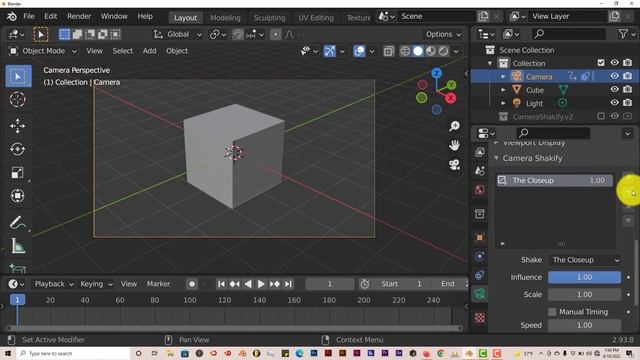Select the Annotate tool
This screenshot has height=360, width=640.
click(x=18, y=222)
